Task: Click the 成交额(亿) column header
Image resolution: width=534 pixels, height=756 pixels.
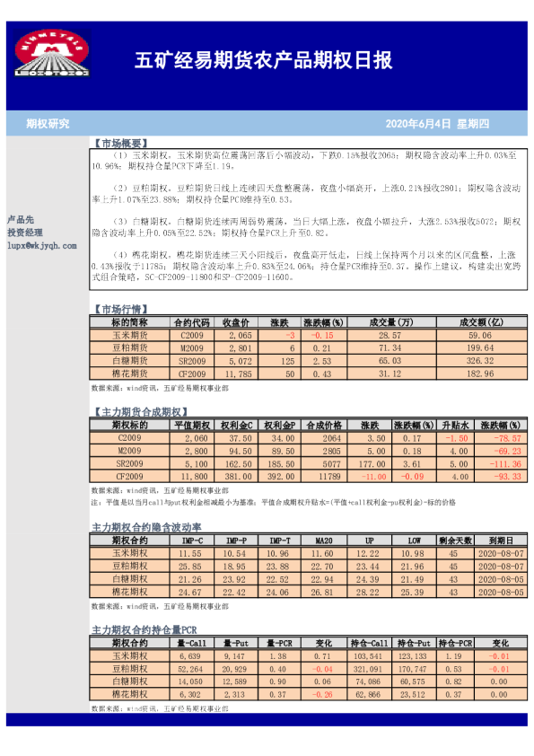Action: point(481,322)
